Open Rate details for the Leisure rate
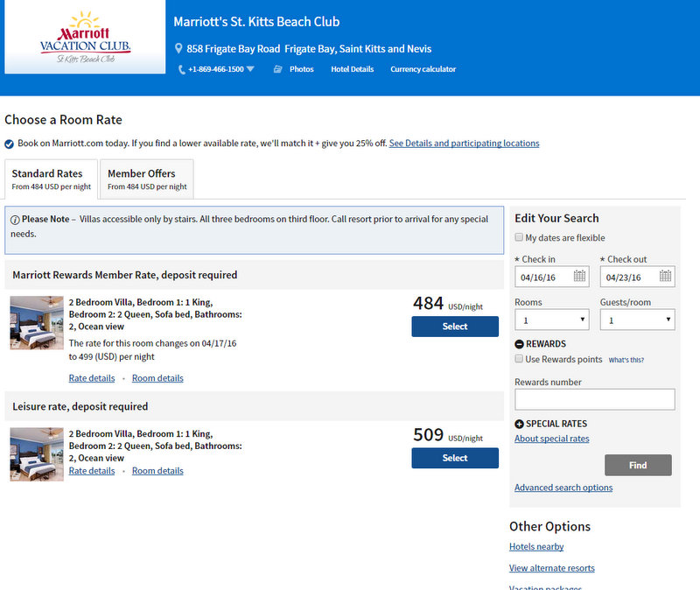The image size is (700, 590). tap(92, 471)
